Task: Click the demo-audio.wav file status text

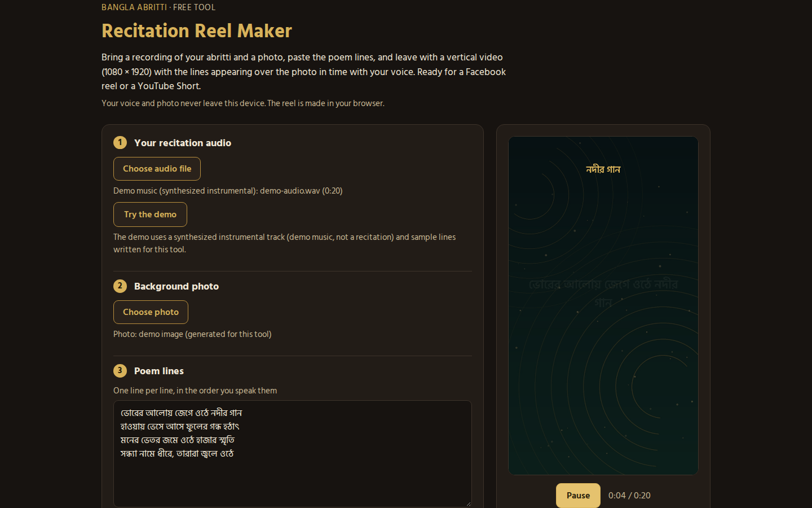Action: (x=228, y=191)
